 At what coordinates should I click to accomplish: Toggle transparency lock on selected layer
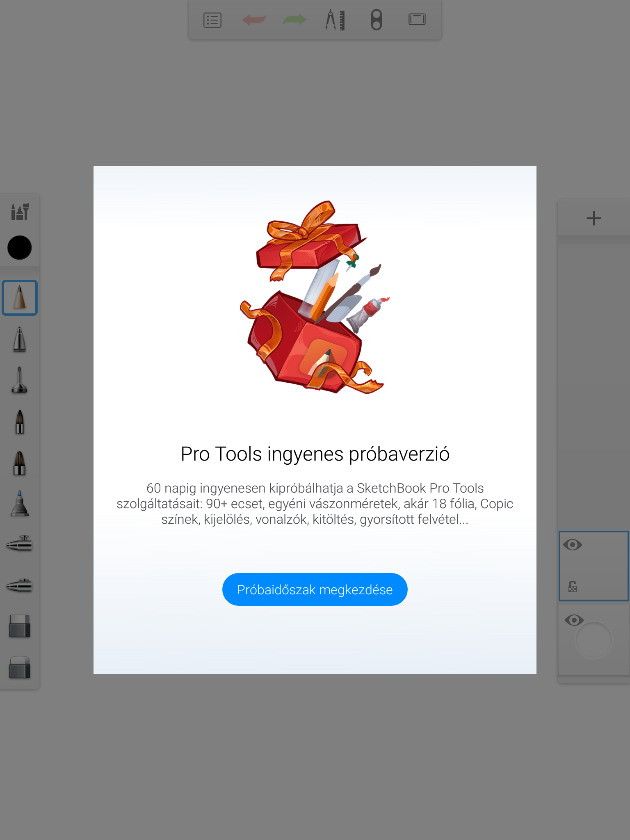(573, 587)
